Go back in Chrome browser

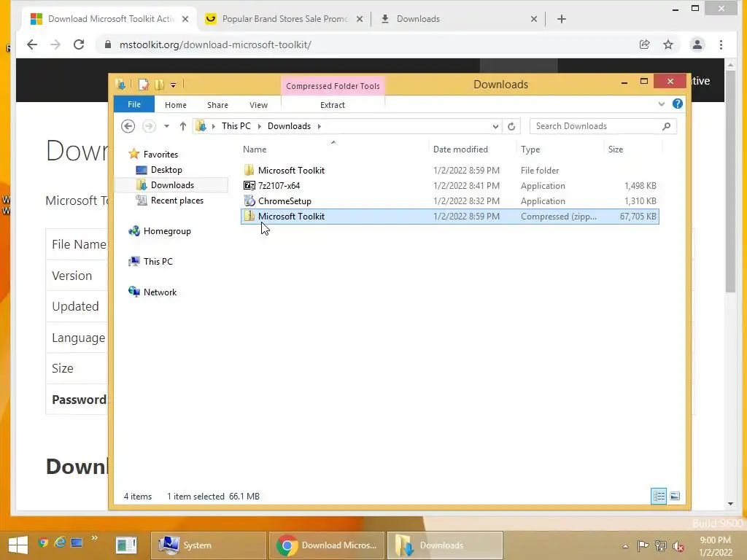[x=32, y=44]
